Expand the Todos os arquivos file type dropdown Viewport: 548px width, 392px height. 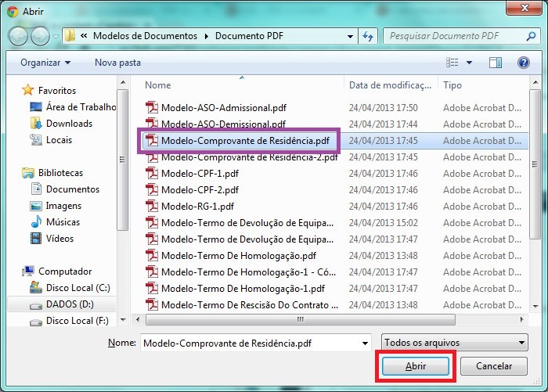454,343
